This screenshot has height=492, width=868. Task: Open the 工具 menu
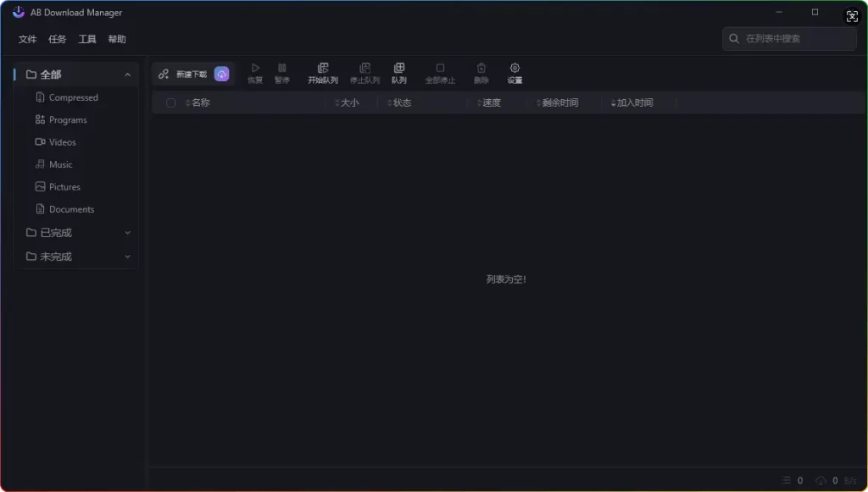point(86,39)
